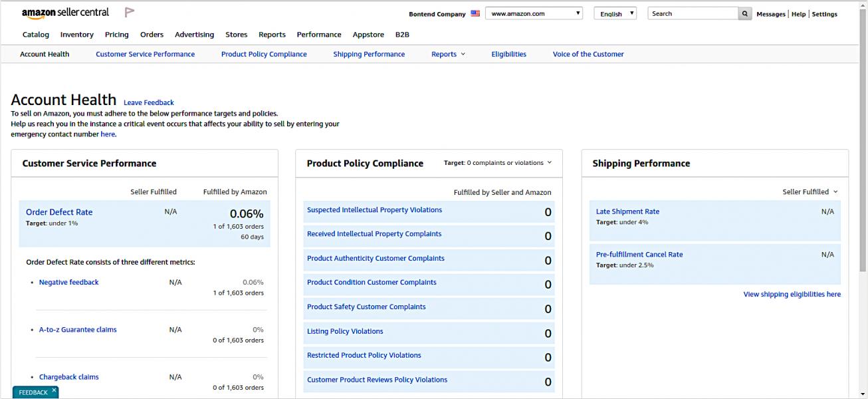Click the search magnifier button
Viewport: 868px width, 399px height.
click(x=745, y=13)
